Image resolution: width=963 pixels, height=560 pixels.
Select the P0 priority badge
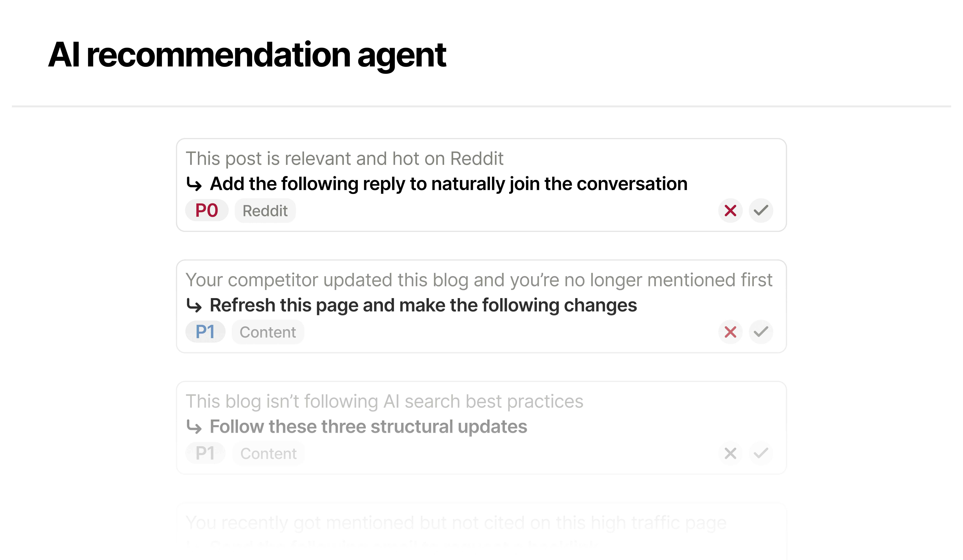pyautogui.click(x=207, y=211)
